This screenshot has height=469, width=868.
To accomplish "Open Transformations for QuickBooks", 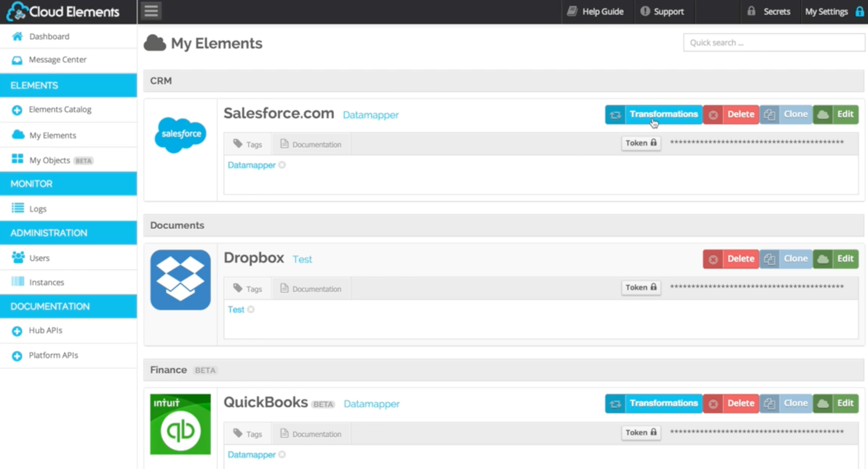I will coord(654,404).
